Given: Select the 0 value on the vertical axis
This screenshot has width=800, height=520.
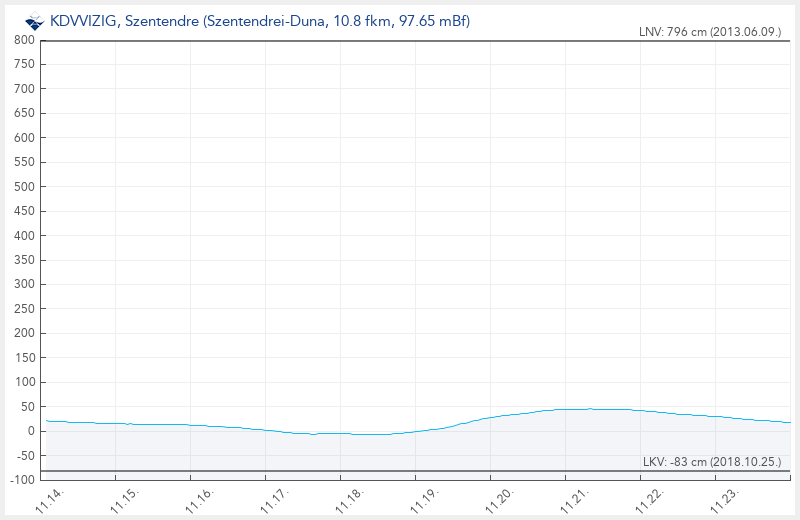Looking at the screenshot, I should [32, 431].
